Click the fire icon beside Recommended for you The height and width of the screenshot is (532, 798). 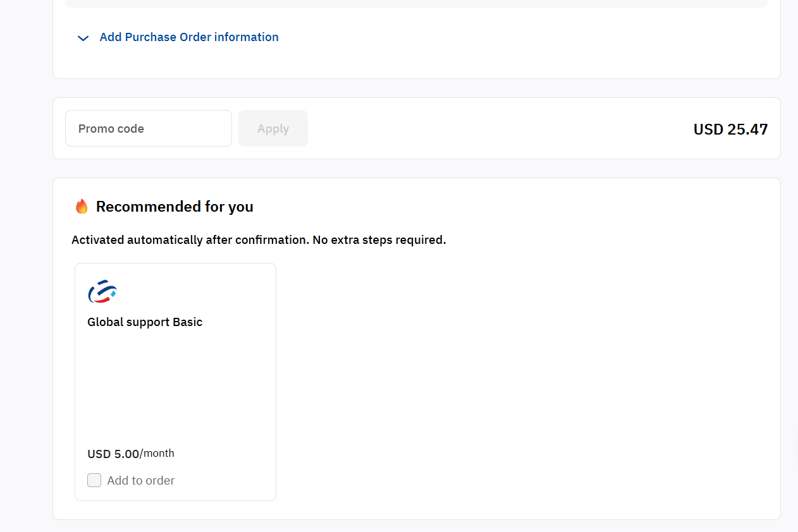(x=82, y=207)
